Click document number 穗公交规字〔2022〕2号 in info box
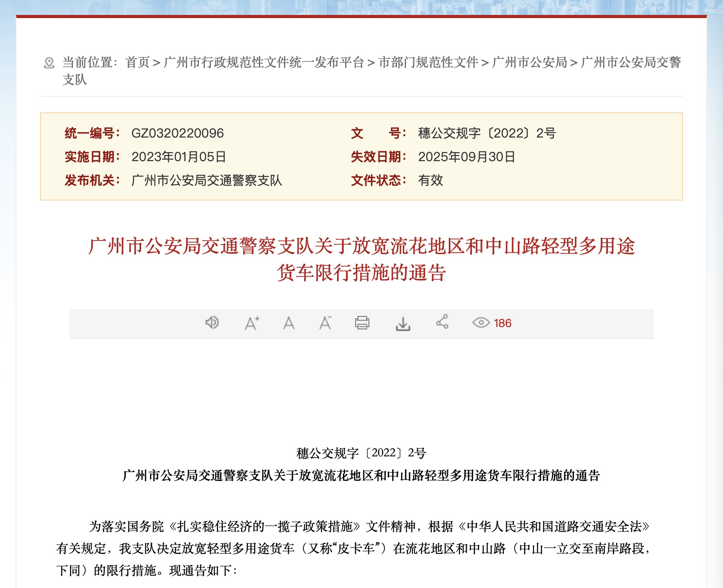 click(x=487, y=133)
